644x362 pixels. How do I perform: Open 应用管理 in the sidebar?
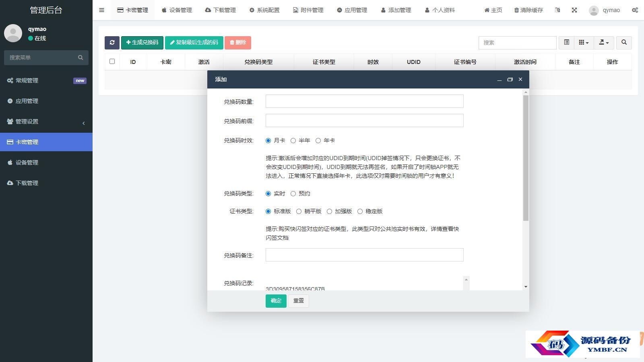pyautogui.click(x=46, y=101)
